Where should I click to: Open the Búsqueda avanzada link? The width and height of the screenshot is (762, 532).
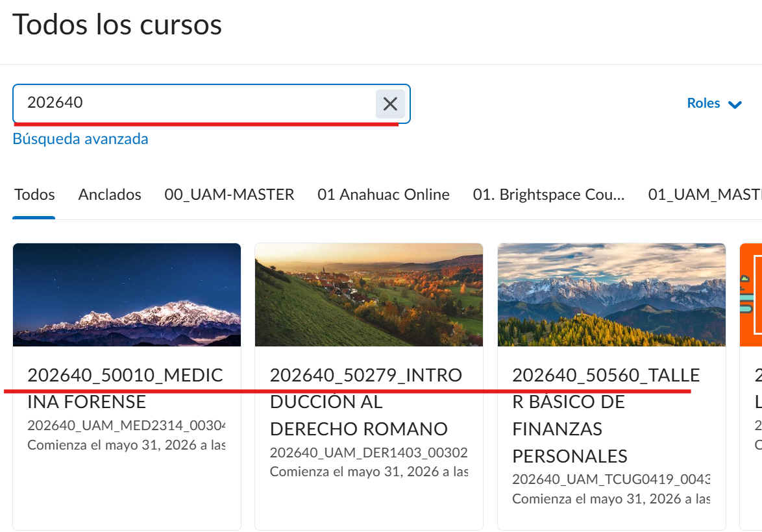pyautogui.click(x=80, y=139)
